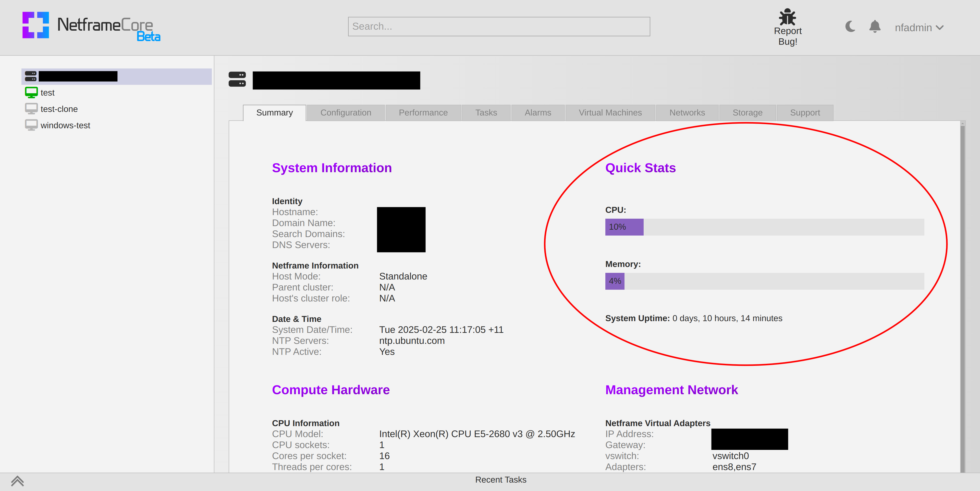Select the test VM green monitor icon

click(x=31, y=92)
